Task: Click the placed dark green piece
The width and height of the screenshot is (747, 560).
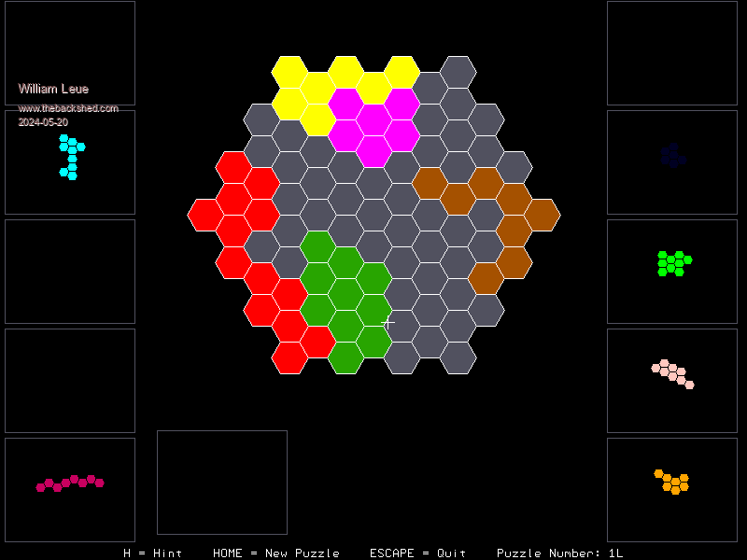Action: pos(345,294)
